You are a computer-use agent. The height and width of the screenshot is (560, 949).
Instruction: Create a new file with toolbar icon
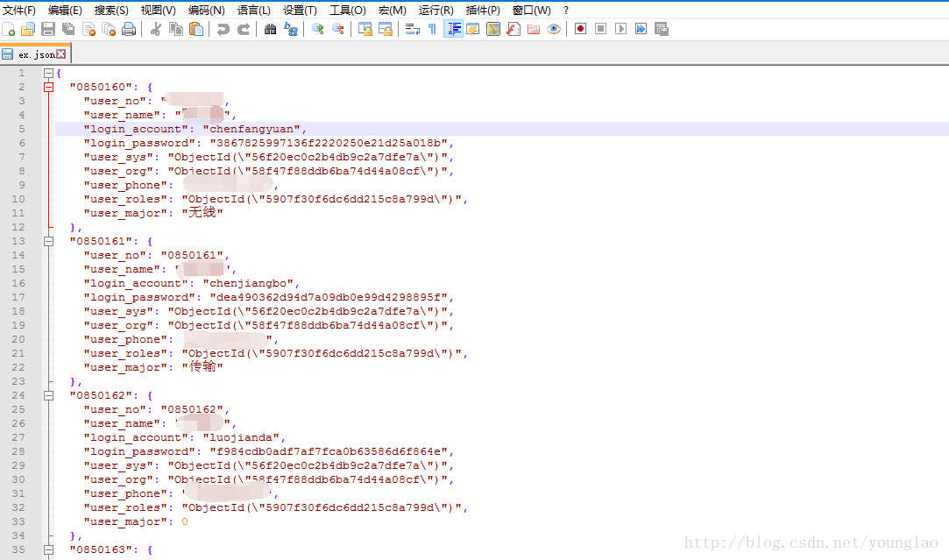pos(9,29)
